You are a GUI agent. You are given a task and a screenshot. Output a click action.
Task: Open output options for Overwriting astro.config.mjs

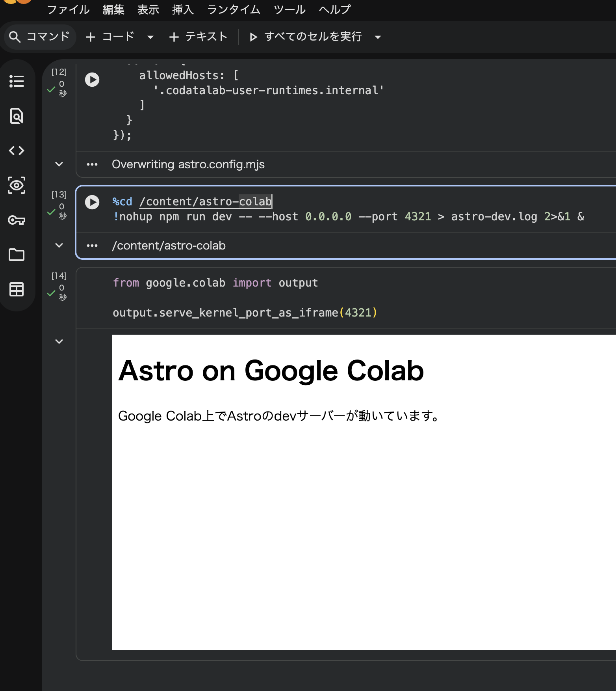click(92, 164)
